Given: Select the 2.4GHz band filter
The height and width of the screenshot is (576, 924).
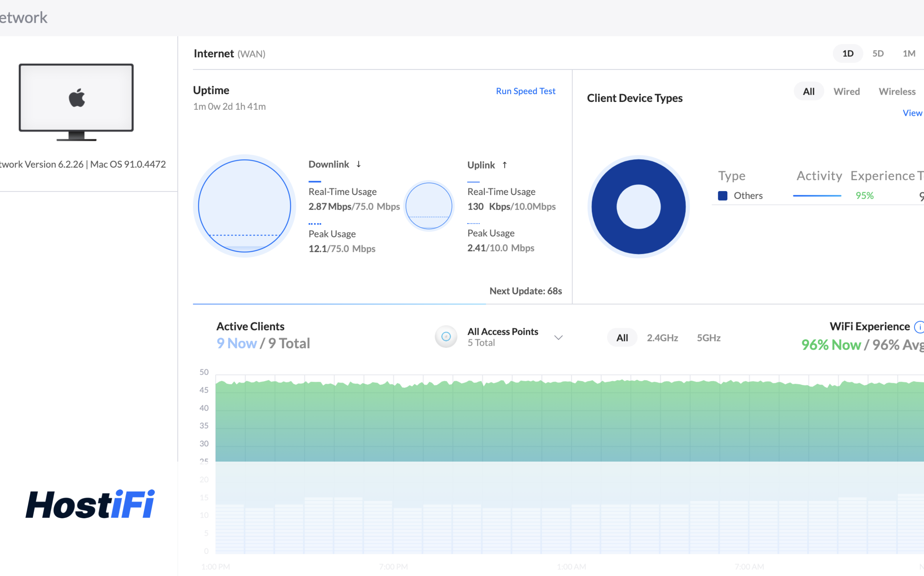Looking at the screenshot, I should tap(663, 338).
